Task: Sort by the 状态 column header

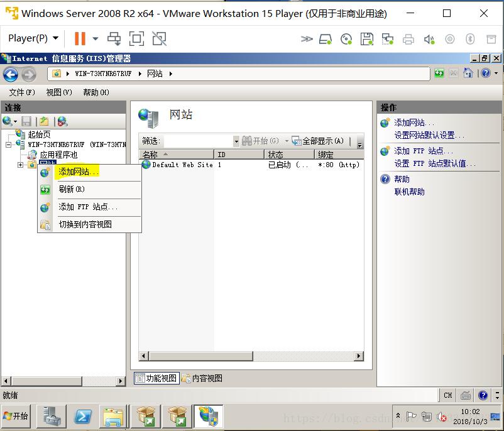Action: [289, 155]
